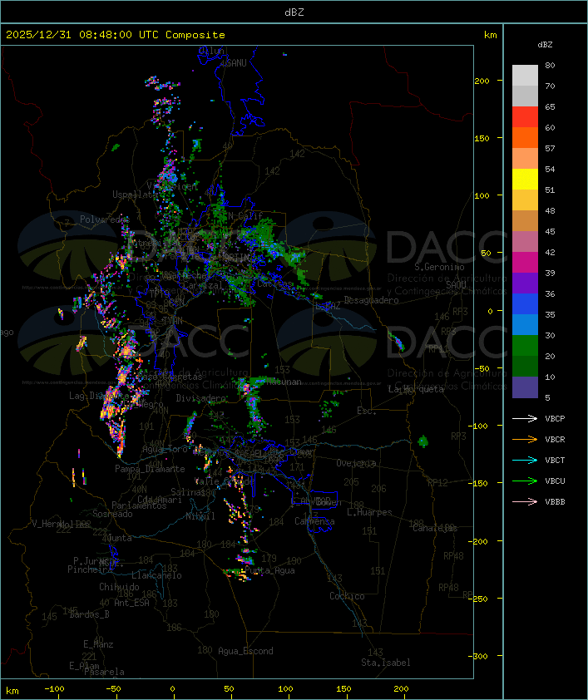Click the Sta.Isabel map label

[386, 663]
